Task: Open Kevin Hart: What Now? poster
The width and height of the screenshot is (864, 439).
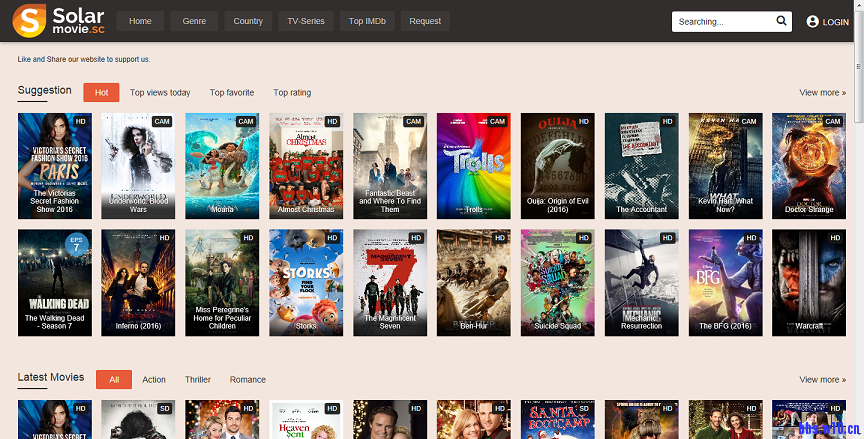Action: point(725,166)
